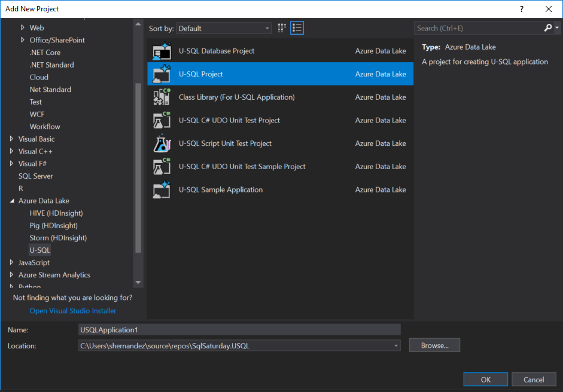This screenshot has width=563, height=392.
Task: Switch templates to small icons view
Action: point(281,27)
